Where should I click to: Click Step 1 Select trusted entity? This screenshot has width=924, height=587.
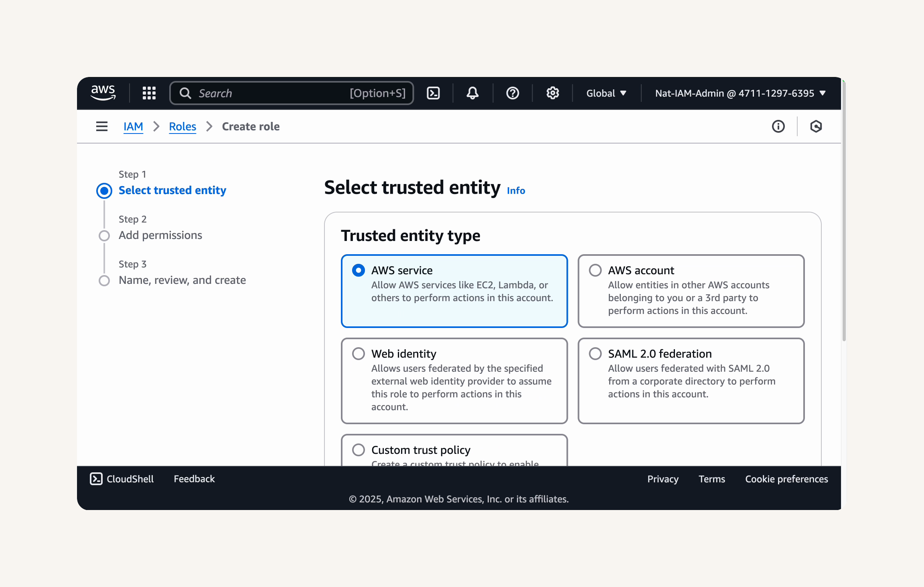click(x=172, y=190)
